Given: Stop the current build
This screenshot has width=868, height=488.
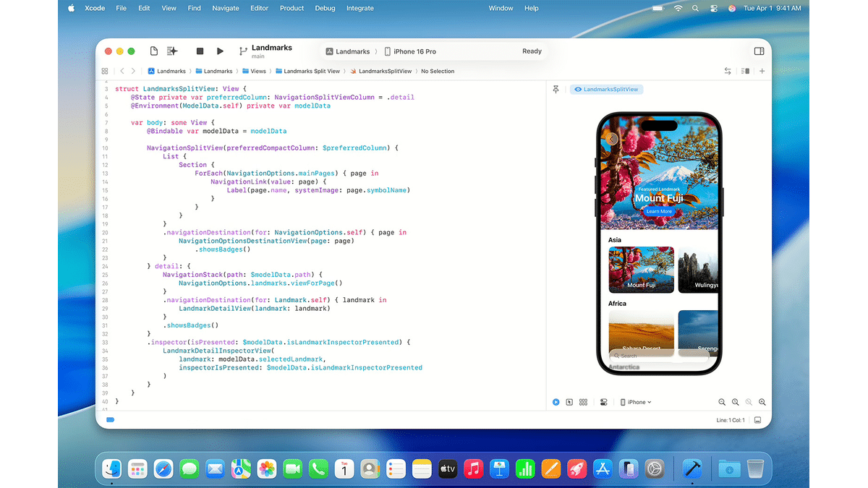Looking at the screenshot, I should click(x=200, y=51).
